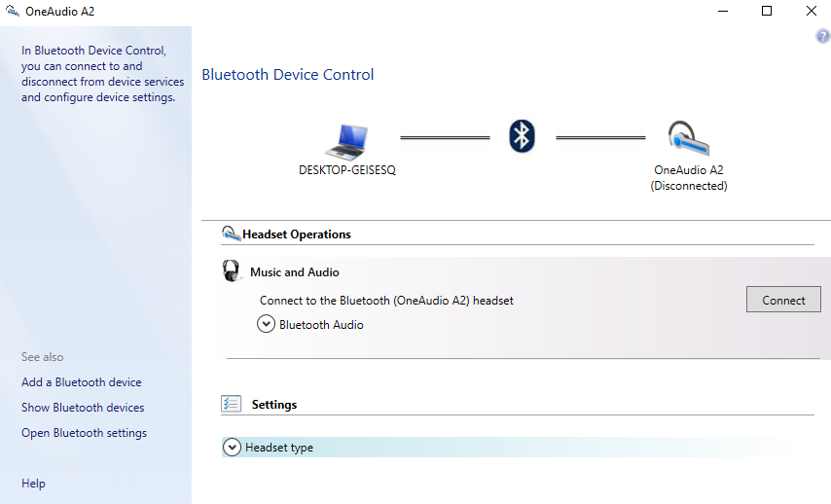Click the Settings heading text
Image resolution: width=831 pixels, height=504 pixels.
[274, 405]
